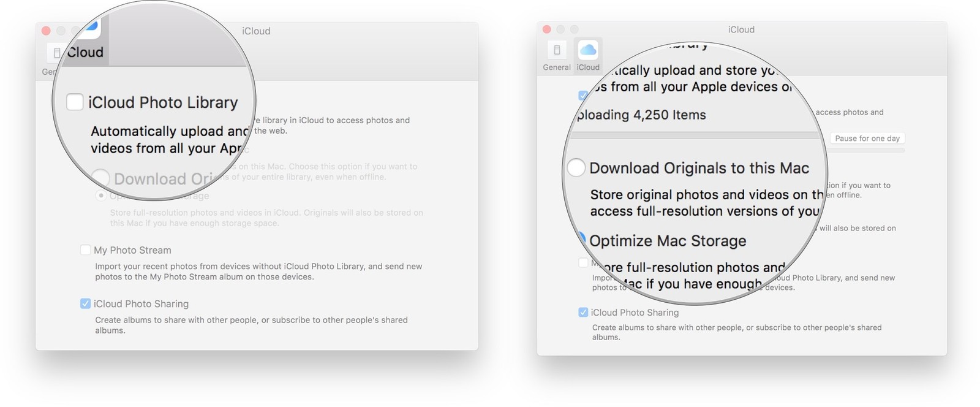Enable iCloud Photo Library in the left window
Image resolution: width=980 pixels, height=407 pixels.
click(75, 102)
